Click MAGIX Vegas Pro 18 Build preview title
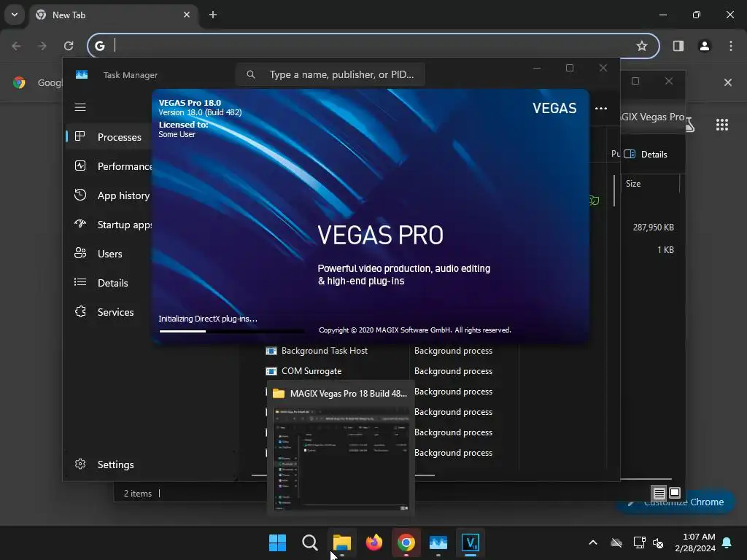 coord(348,393)
